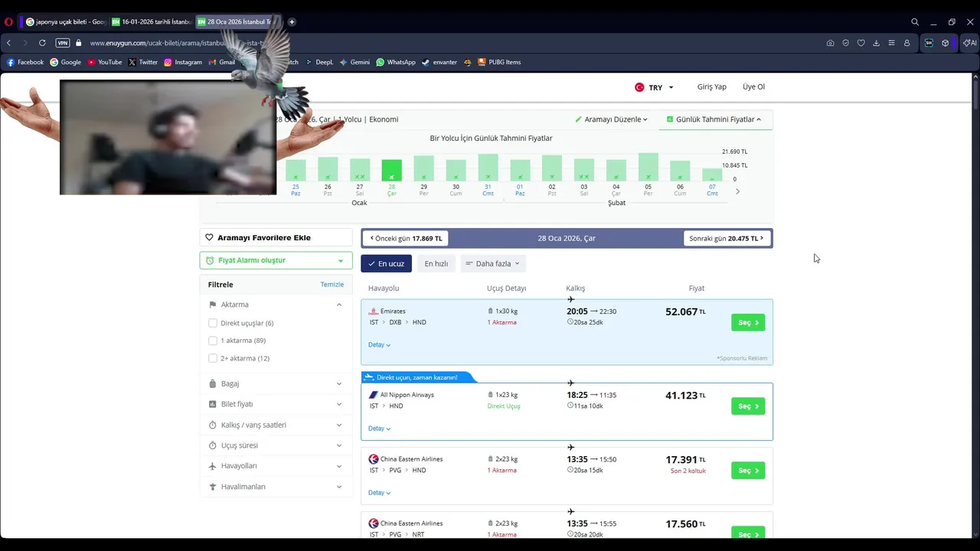Click the Giriş Yap link
Image resolution: width=980 pixels, height=551 pixels.
click(x=712, y=87)
